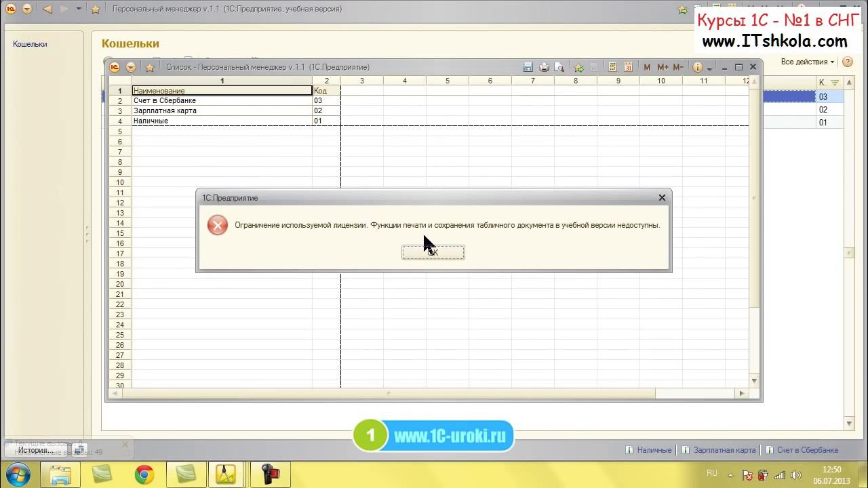
Task: Click the 1C logo in the main window
Action: click(10, 9)
